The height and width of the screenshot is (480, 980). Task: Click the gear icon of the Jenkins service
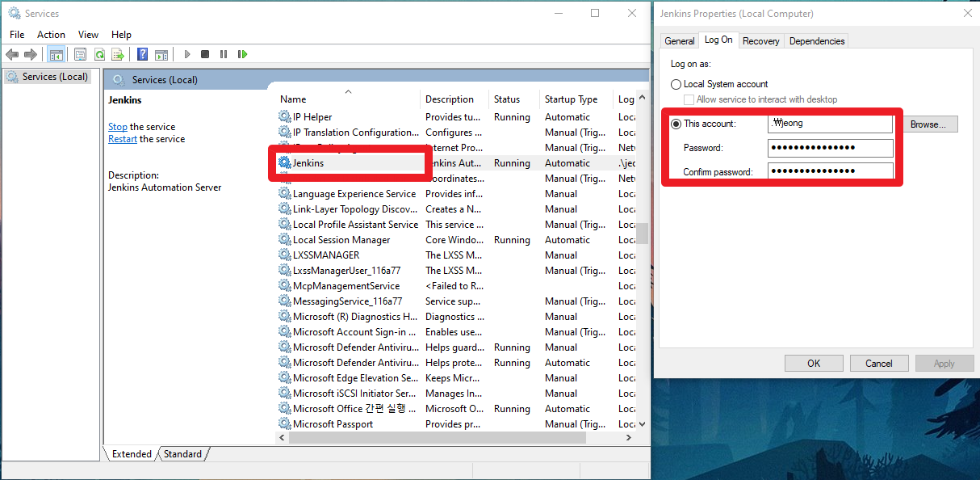[x=284, y=163]
